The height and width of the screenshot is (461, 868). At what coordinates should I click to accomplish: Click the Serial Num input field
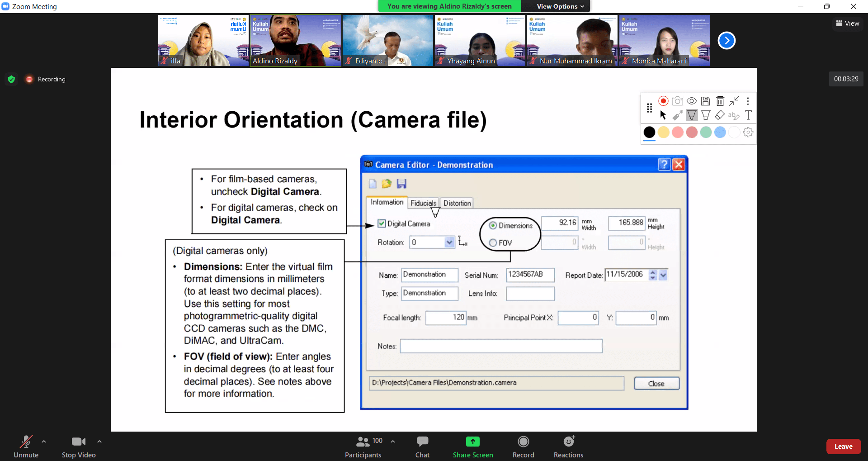click(530, 275)
